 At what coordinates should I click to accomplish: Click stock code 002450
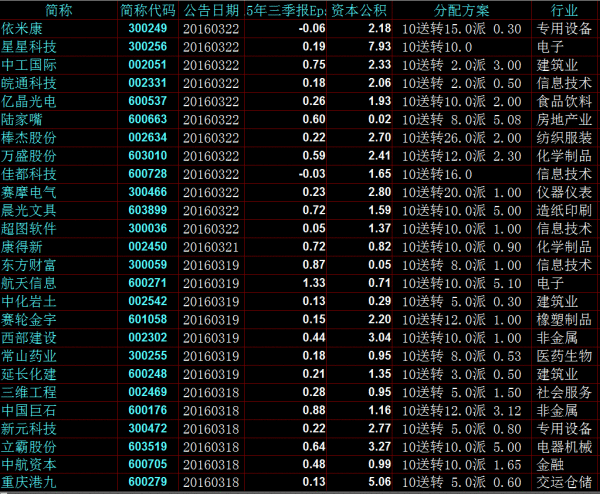148,246
